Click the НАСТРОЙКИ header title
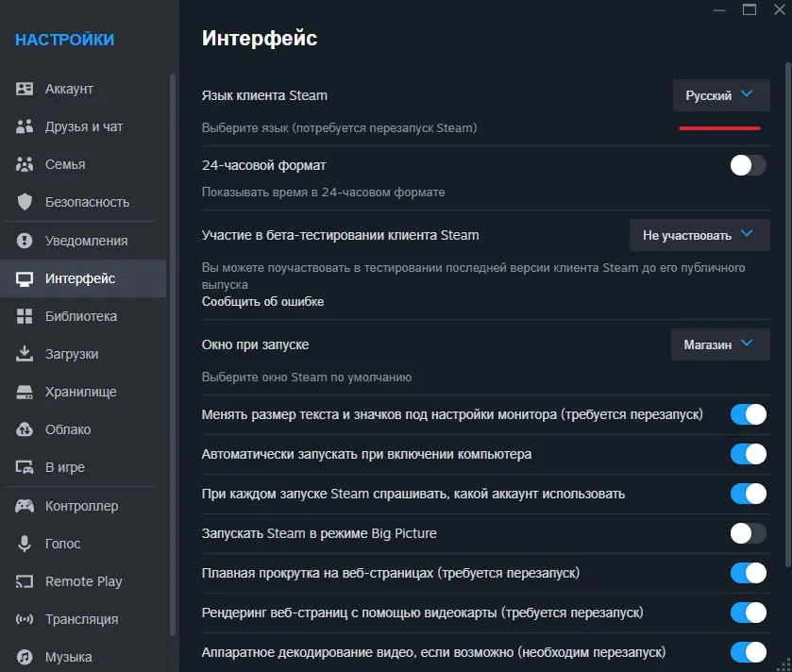 (64, 40)
